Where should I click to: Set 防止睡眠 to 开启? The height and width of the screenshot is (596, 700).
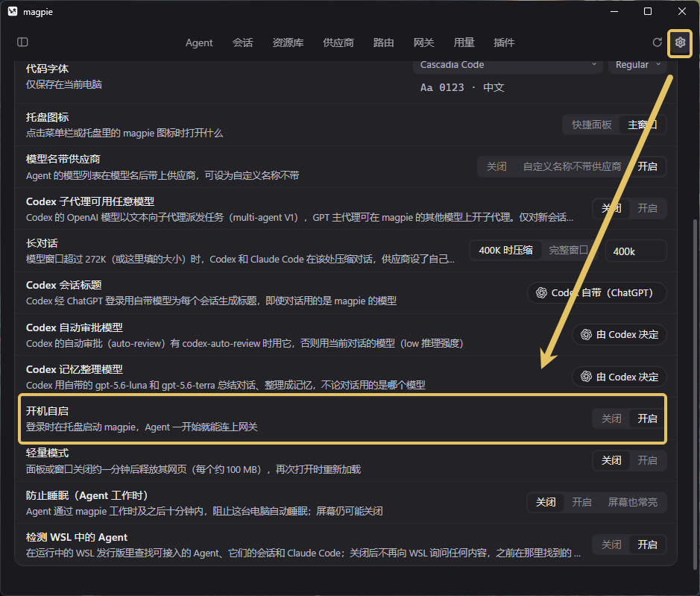click(x=581, y=503)
